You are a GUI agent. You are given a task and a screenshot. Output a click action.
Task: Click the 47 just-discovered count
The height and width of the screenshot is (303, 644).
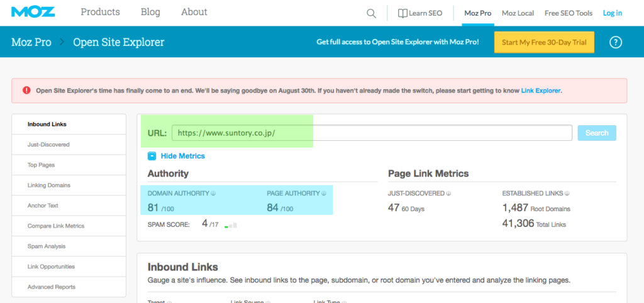[x=394, y=207]
